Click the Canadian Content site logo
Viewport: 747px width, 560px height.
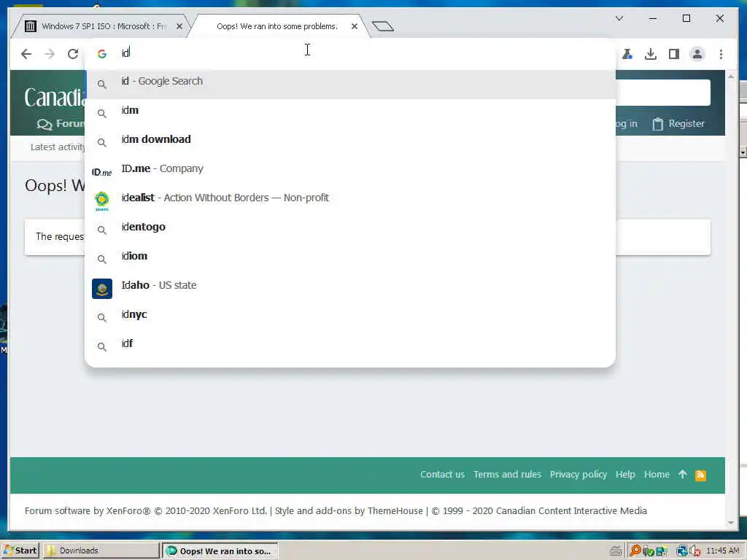55,98
